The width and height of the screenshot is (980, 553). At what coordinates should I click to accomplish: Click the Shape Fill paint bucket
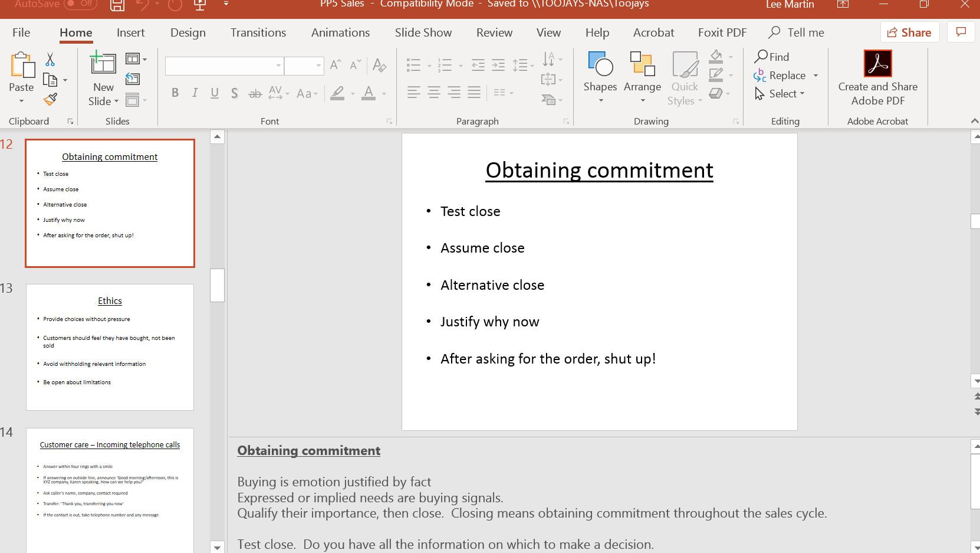[x=716, y=57]
